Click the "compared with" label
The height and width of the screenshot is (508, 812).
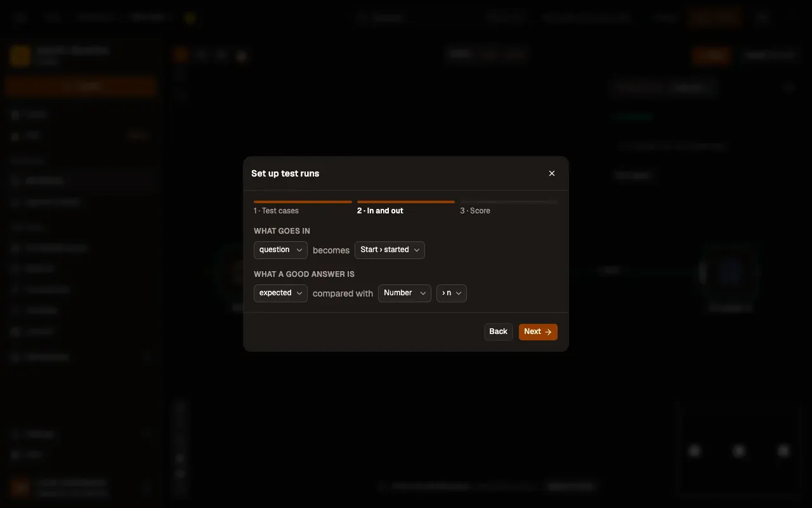coord(343,293)
